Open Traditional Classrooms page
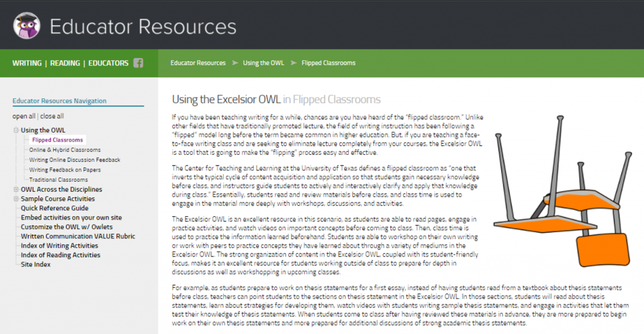The width and height of the screenshot is (644, 334). (58, 179)
